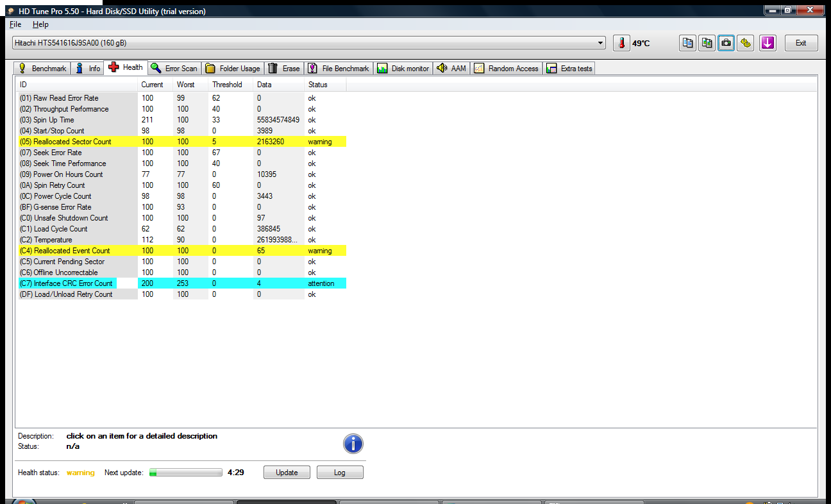This screenshot has height=504, width=831.
Task: Switch to the Benchmark tab
Action: [42, 68]
